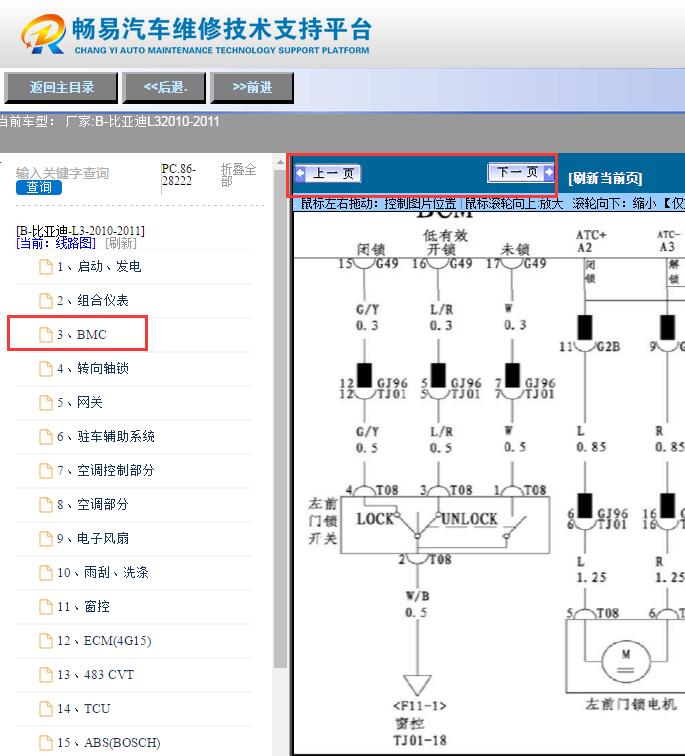
Task: Click the page icon beside 网关
Action: pyautogui.click(x=46, y=403)
